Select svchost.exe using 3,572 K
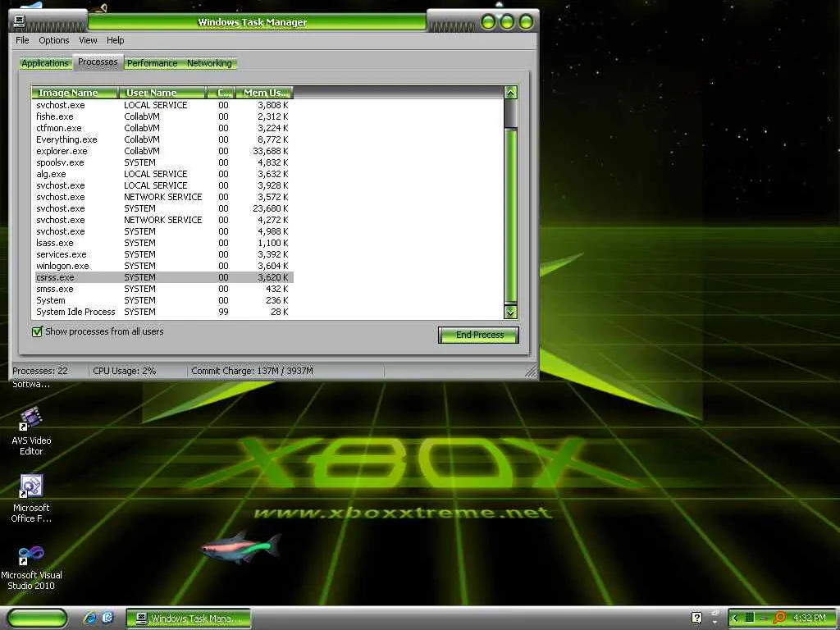 tap(162, 197)
